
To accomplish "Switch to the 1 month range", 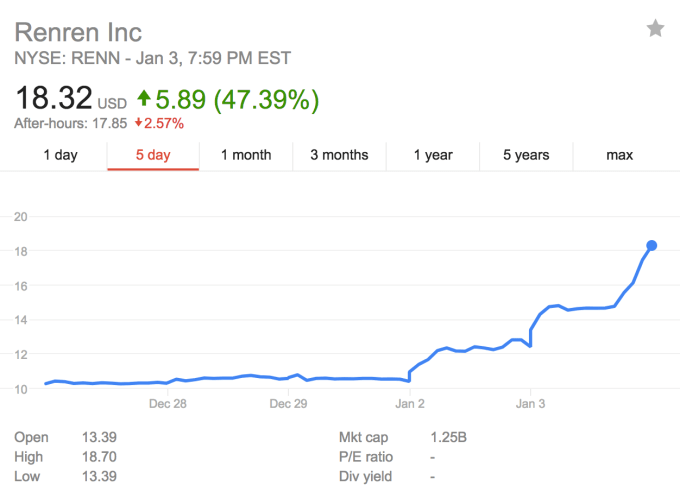I will [246, 155].
